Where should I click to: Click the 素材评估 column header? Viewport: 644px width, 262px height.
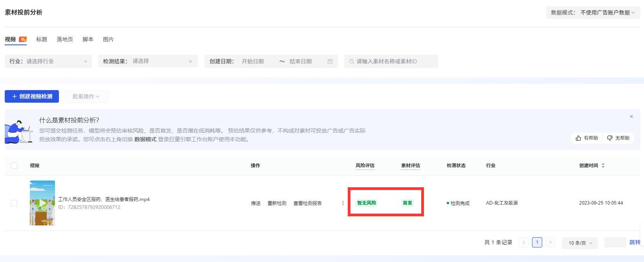411,166
